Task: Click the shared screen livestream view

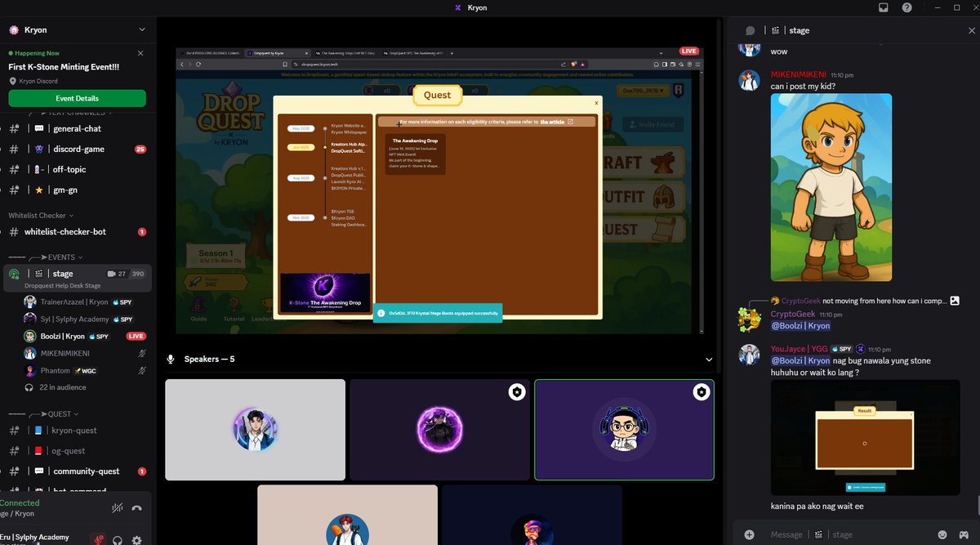Action: coord(440,190)
